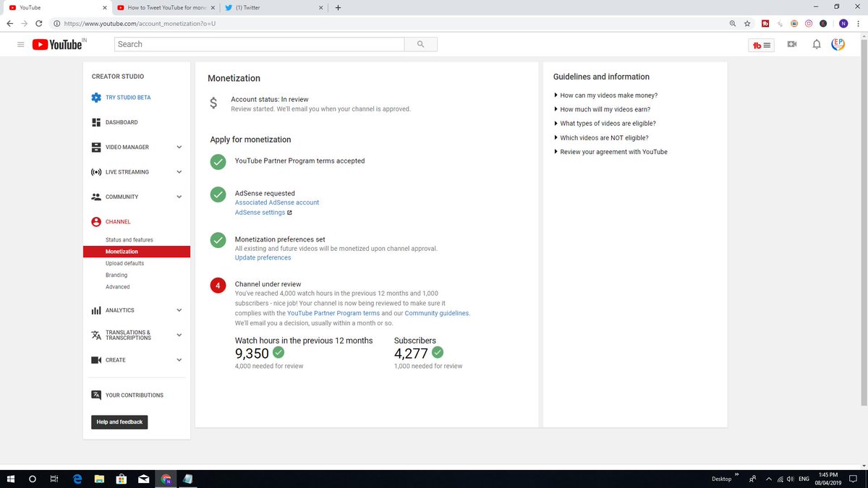Image resolution: width=868 pixels, height=488 pixels.
Task: Launch Microsoft Edge from taskbar
Action: coord(77,479)
